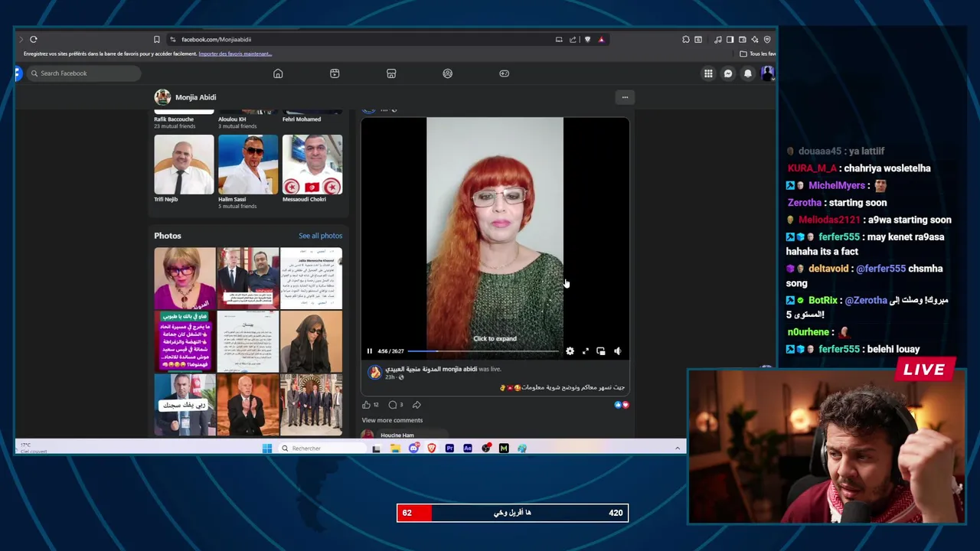Open File Explorer from the taskbar

coord(395,448)
